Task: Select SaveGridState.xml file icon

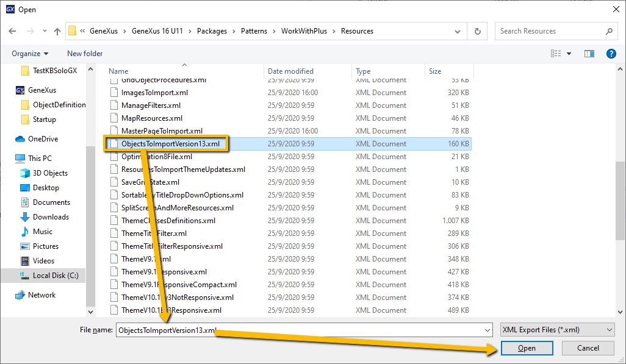Action: point(114,182)
